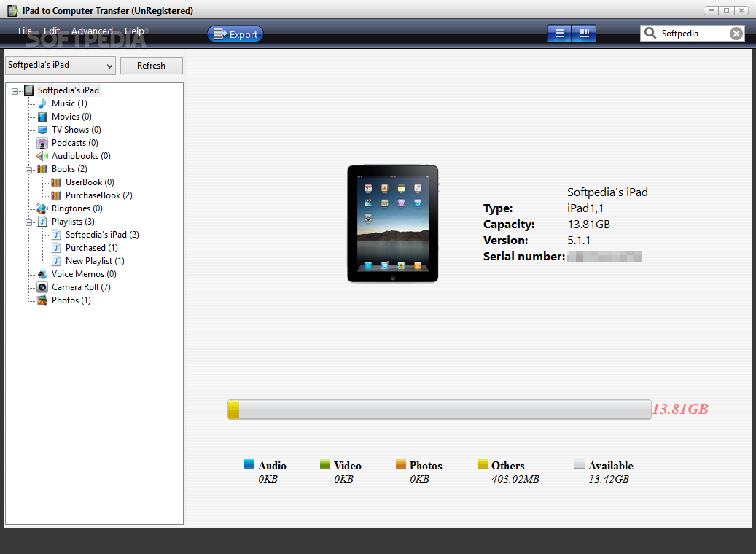Select Audiobooks (0) entry
Image resolution: width=756 pixels, height=554 pixels.
(x=81, y=156)
